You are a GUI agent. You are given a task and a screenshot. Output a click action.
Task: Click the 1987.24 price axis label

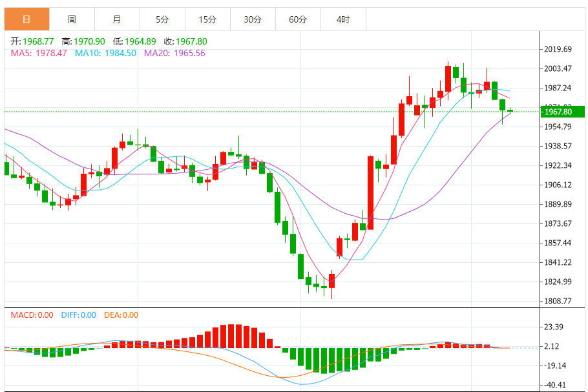pyautogui.click(x=558, y=88)
